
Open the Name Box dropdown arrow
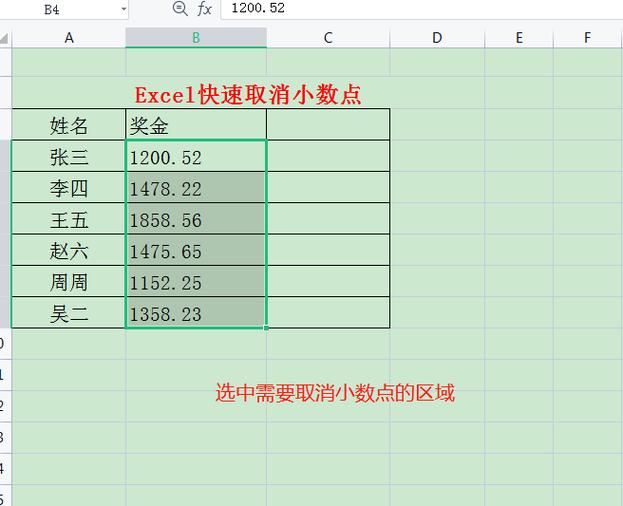coord(124,9)
